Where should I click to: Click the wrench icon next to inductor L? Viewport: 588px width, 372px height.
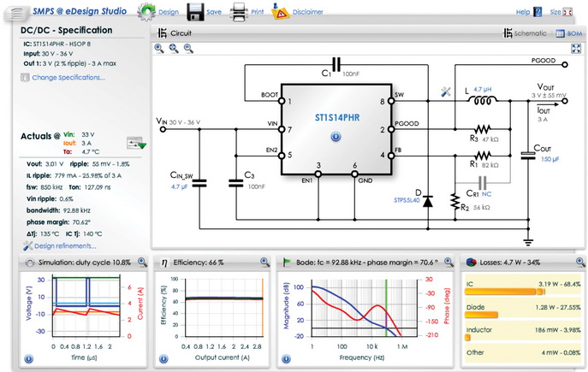(446, 92)
